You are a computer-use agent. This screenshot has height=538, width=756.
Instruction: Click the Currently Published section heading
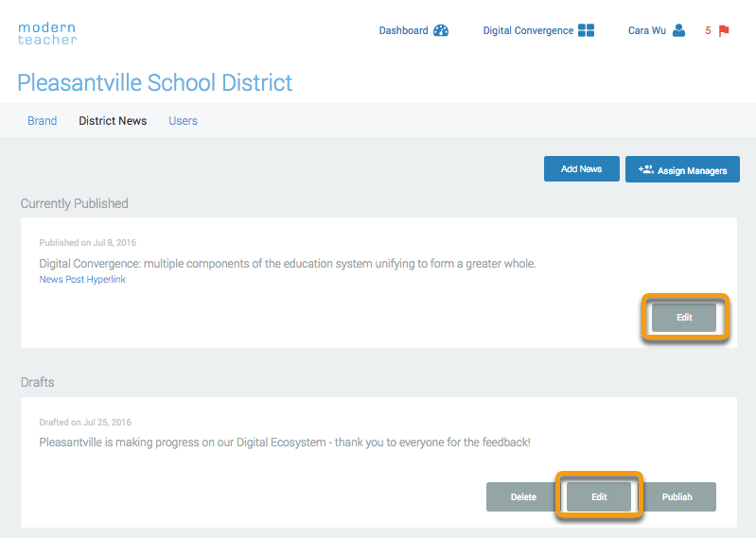coord(74,203)
